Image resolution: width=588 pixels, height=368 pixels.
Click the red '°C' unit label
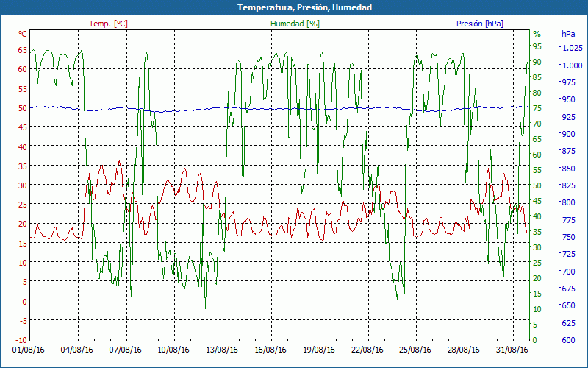23,34
